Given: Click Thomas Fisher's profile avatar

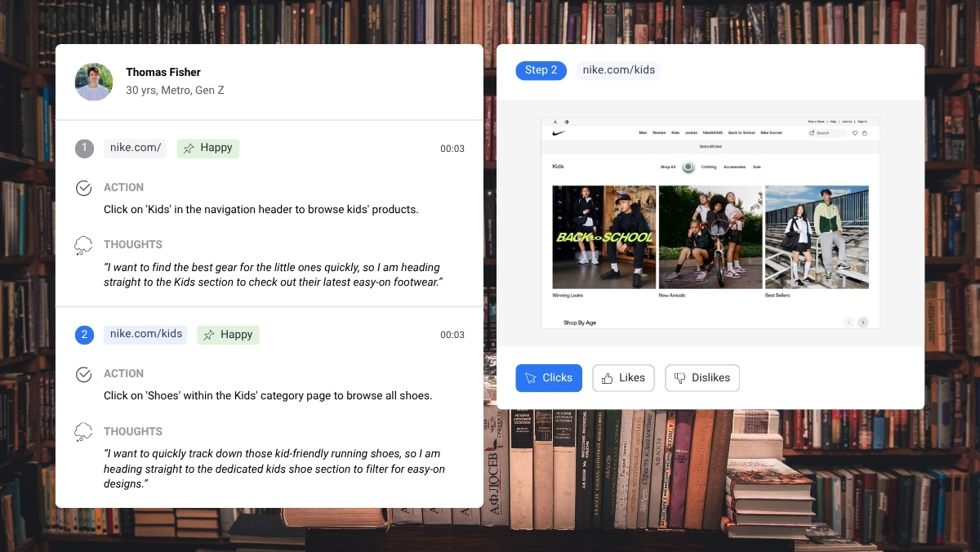Looking at the screenshot, I should point(94,82).
